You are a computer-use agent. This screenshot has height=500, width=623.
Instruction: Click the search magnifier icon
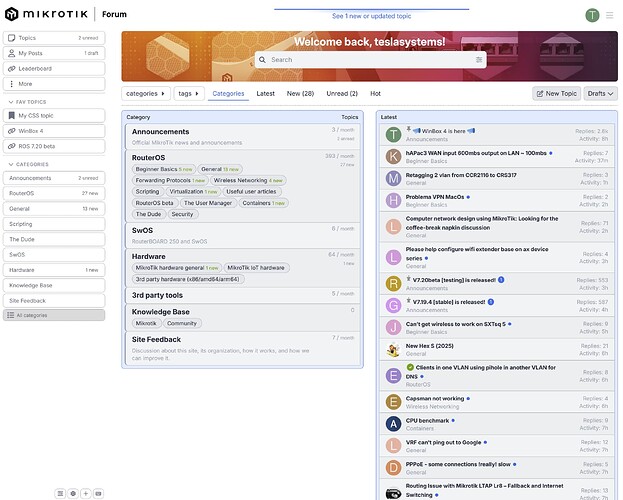point(262,60)
